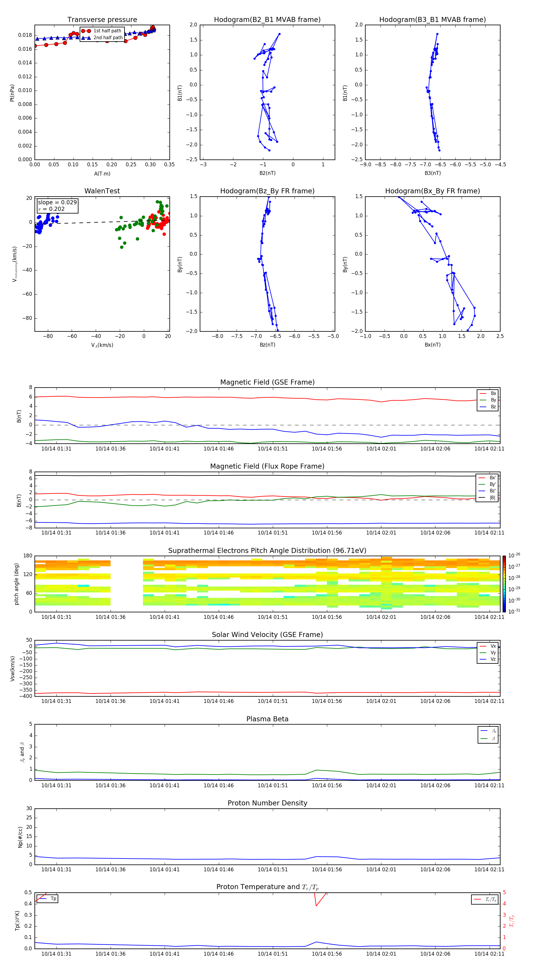The image size is (535, 980).
Task: Click the red Te/Tp right axis label
Action: pos(512,921)
